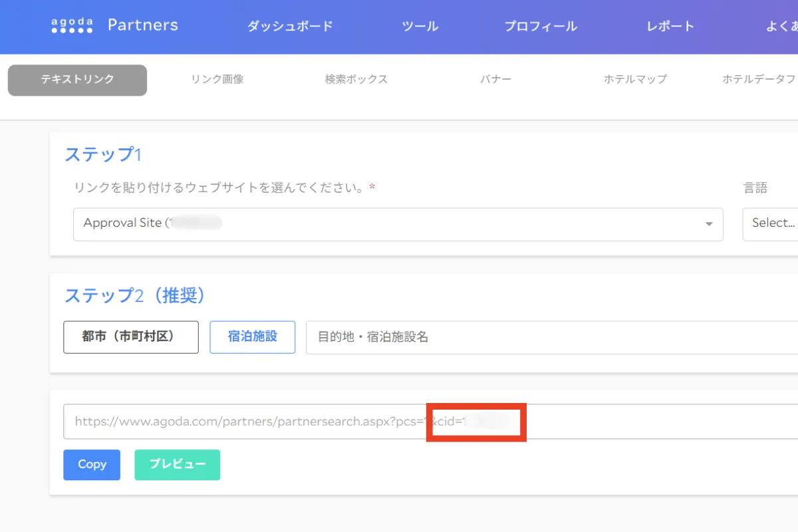Click the 目的地・宿泊施設名 input field
This screenshot has width=798, height=532.
click(x=465, y=337)
